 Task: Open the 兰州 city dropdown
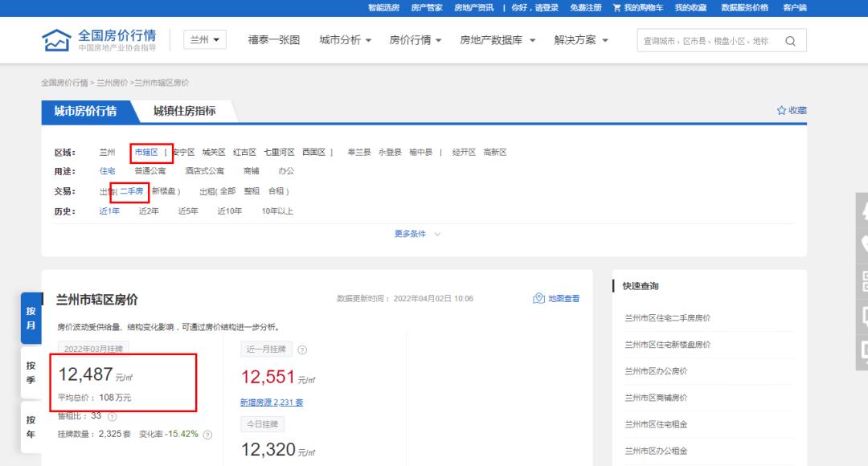pos(206,41)
